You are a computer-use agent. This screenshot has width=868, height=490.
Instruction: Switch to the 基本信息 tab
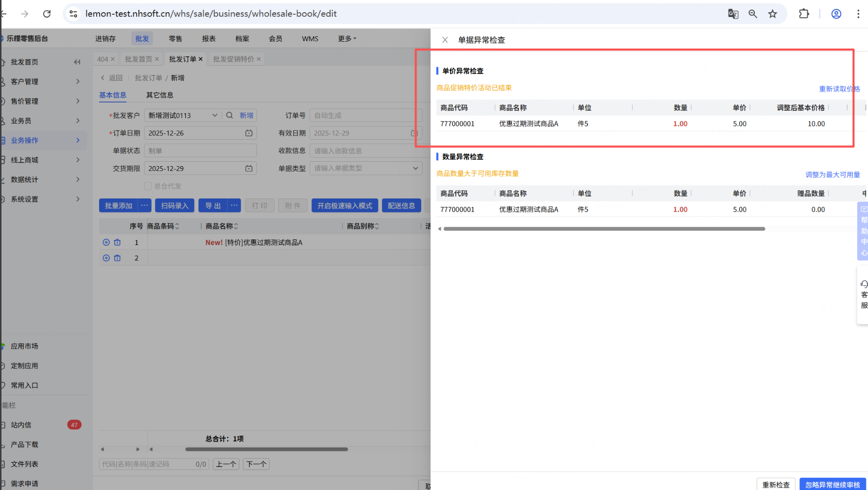click(113, 95)
